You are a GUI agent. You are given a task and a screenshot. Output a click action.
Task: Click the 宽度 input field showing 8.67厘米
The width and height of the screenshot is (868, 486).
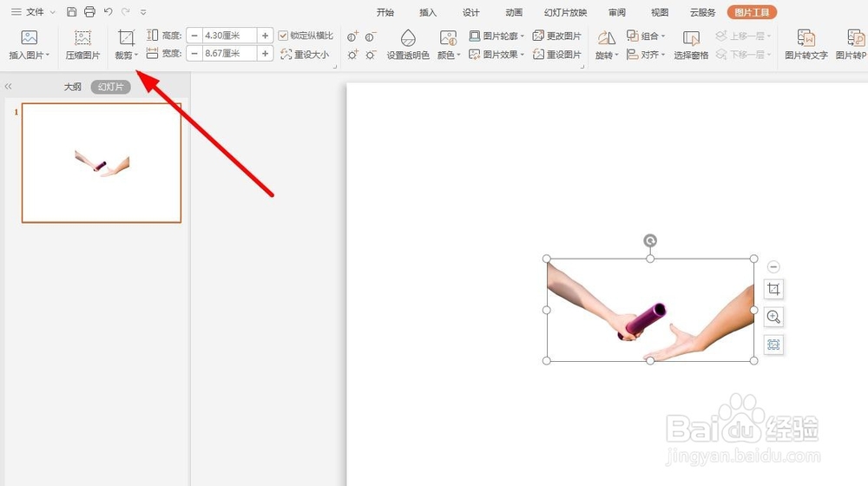point(230,53)
